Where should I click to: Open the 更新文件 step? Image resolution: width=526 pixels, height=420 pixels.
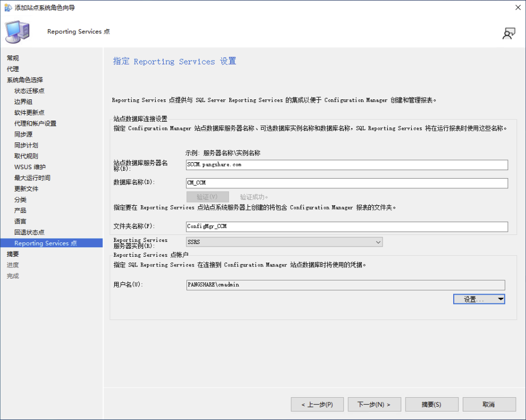tap(27, 189)
